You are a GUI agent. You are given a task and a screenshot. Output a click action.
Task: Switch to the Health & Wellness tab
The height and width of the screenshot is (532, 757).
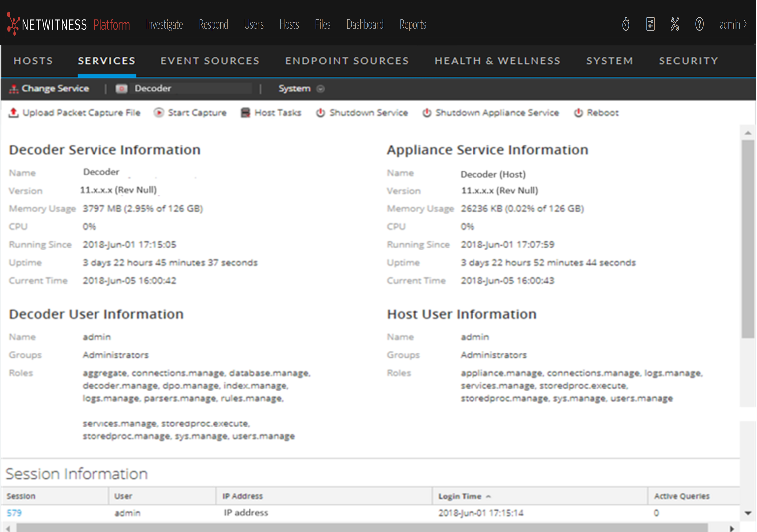(x=498, y=61)
